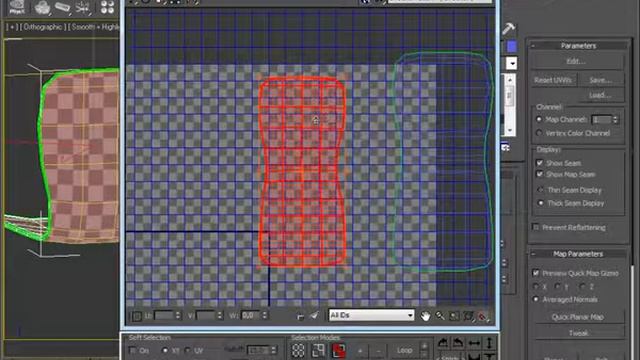The height and width of the screenshot is (360, 640).
Task: Enable Prevent Reflattening checkbox
Action: coord(536,227)
